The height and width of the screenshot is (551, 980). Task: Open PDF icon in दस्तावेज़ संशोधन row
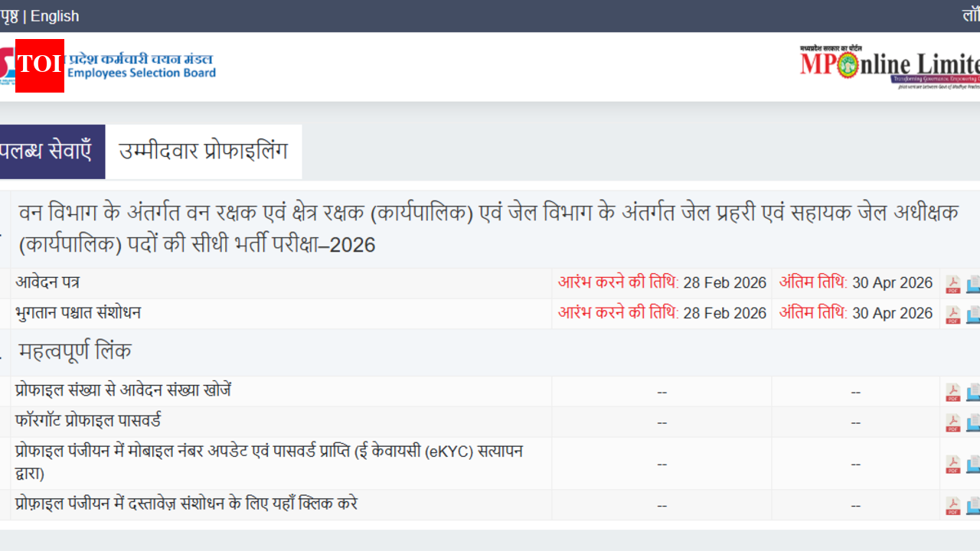(x=953, y=505)
